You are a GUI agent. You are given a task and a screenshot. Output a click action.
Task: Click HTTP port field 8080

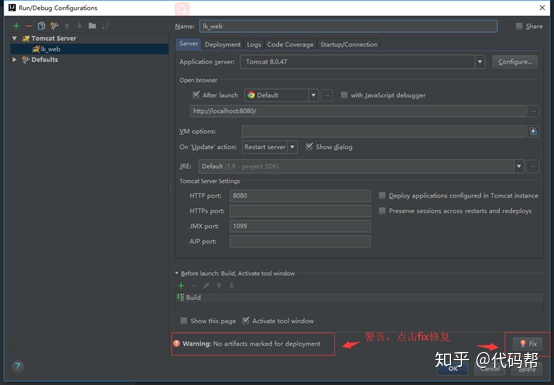click(300, 196)
